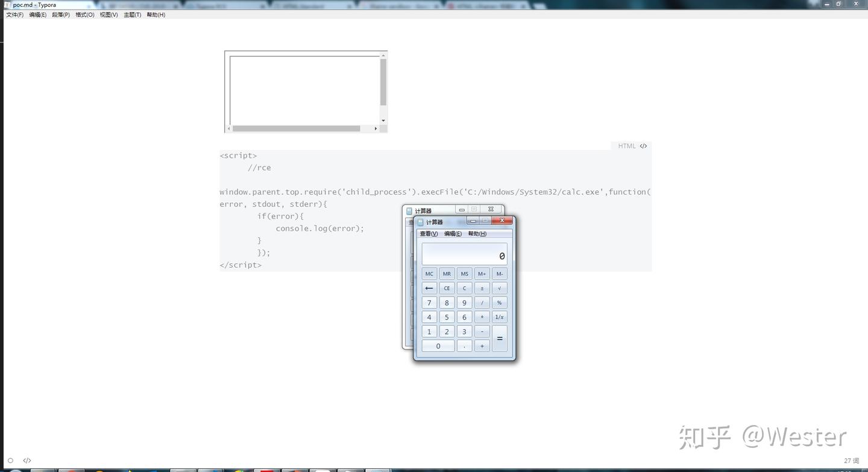Click the iframe scroll-right arrow
This screenshot has height=472, width=868.
pyautogui.click(x=376, y=128)
